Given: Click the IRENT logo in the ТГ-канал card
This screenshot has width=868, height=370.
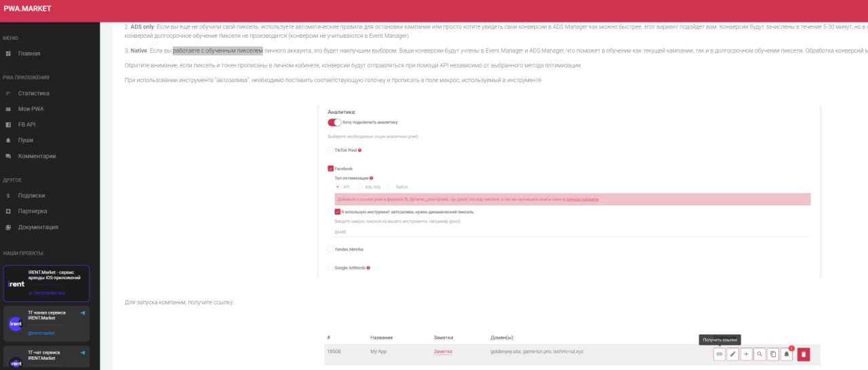Looking at the screenshot, I should click(15, 324).
